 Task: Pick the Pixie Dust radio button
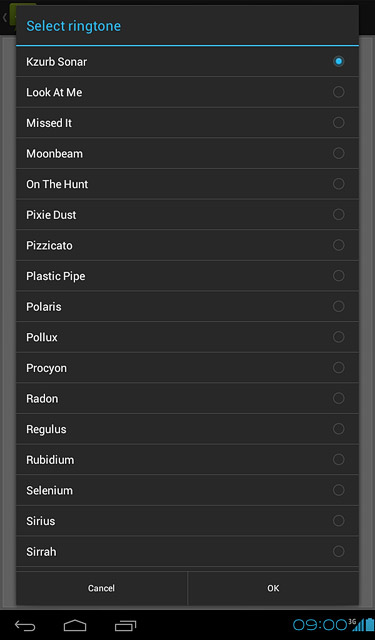point(338,215)
